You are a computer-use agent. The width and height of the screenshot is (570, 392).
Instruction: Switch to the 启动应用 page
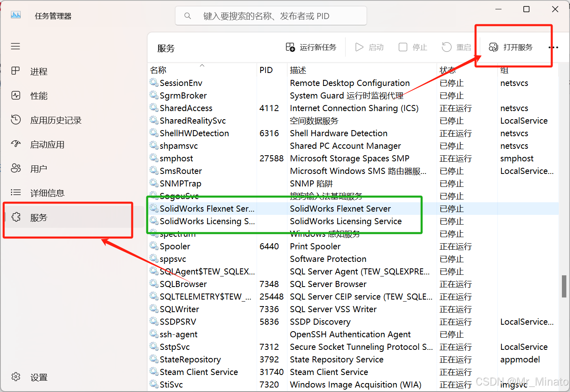[47, 144]
